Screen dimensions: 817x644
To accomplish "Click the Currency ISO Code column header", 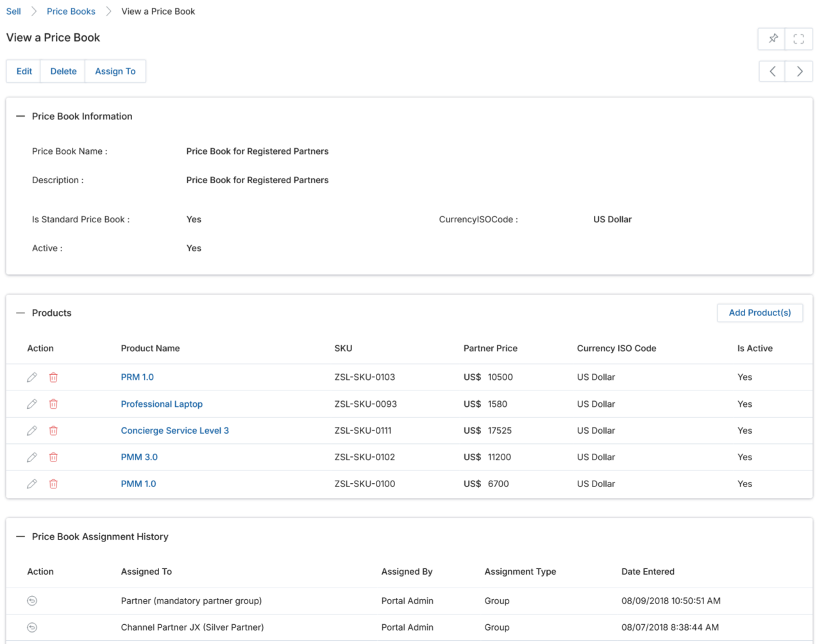I will [x=616, y=349].
